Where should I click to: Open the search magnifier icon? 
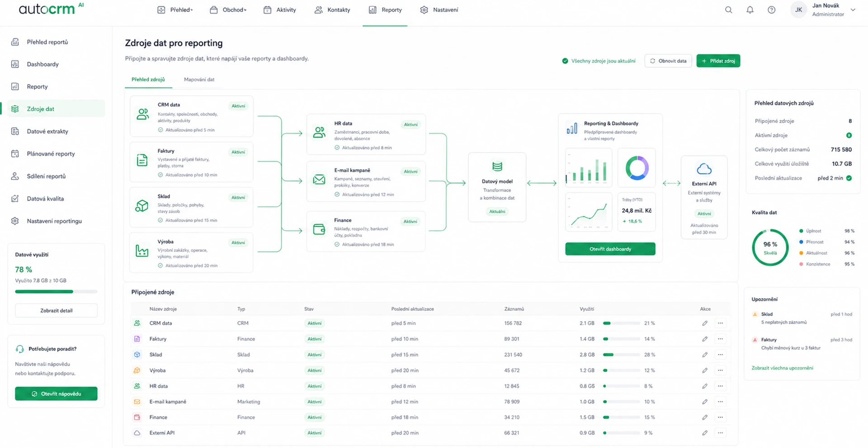coord(728,9)
